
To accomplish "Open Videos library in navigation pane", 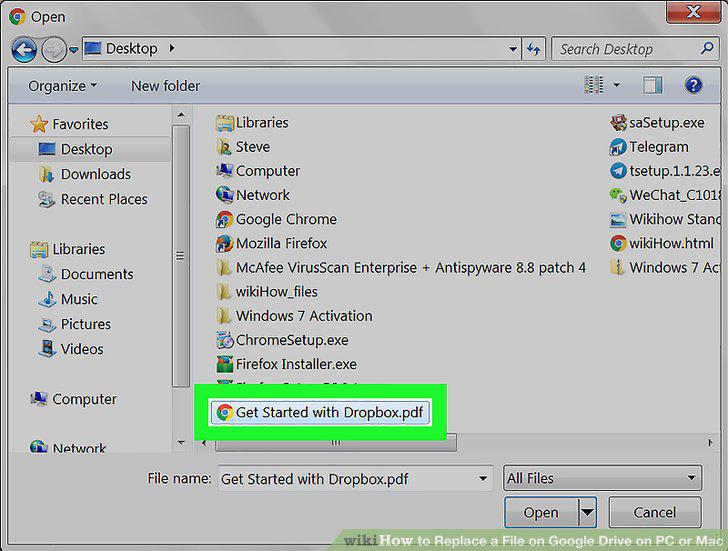I will coord(71,349).
